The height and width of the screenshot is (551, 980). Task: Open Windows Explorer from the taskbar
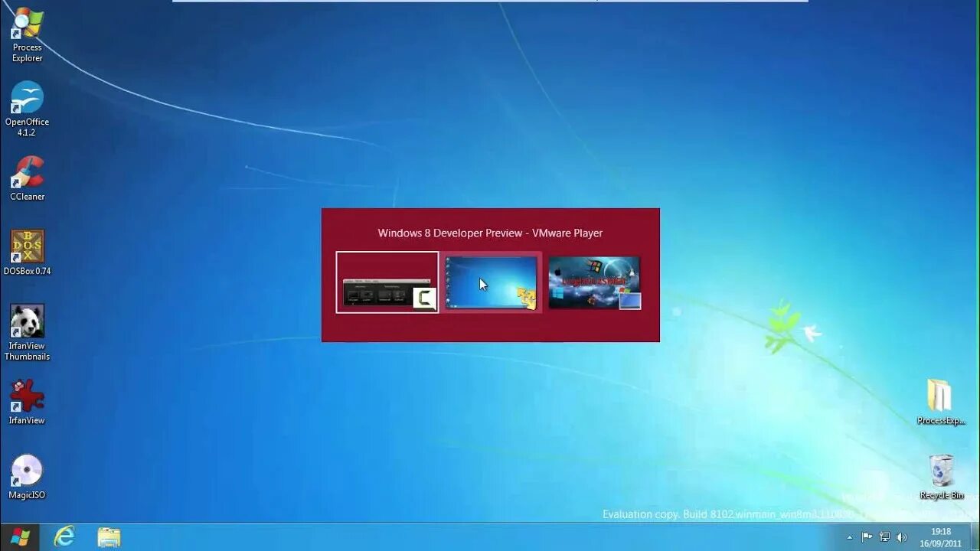point(109,537)
